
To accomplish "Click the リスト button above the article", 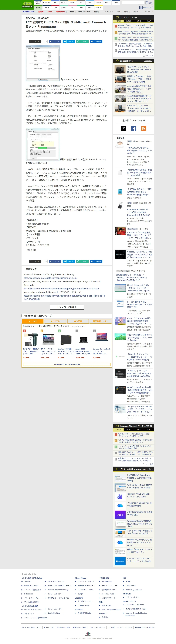I will pos(45,41).
